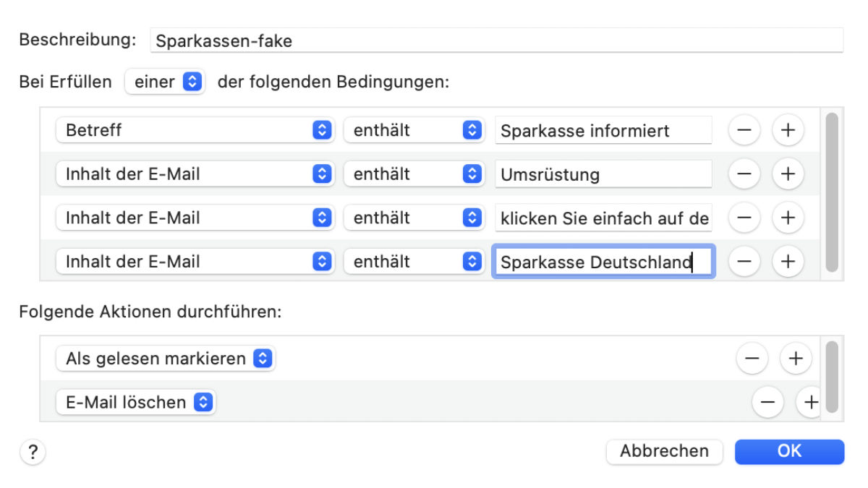Screen dimensions: 868x488
Task: Open the 'E-Mail löschen' action dropdown
Action: pyautogui.click(x=136, y=402)
